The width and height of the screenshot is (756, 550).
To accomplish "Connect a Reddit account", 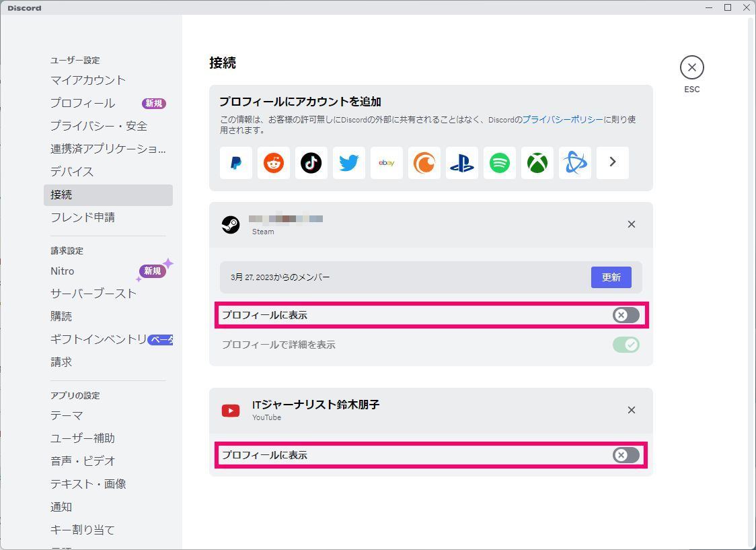I will [x=273, y=163].
